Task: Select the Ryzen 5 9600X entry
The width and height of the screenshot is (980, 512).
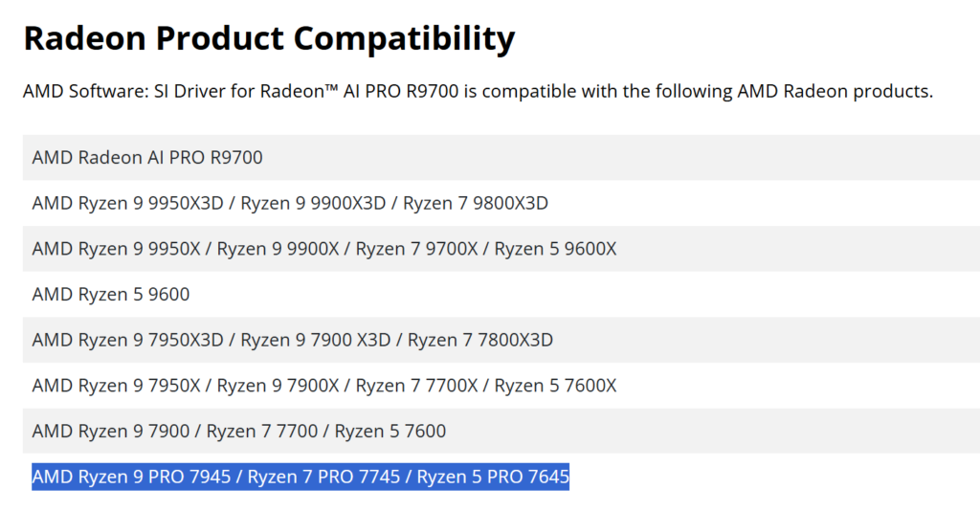Action: pyautogui.click(x=556, y=249)
